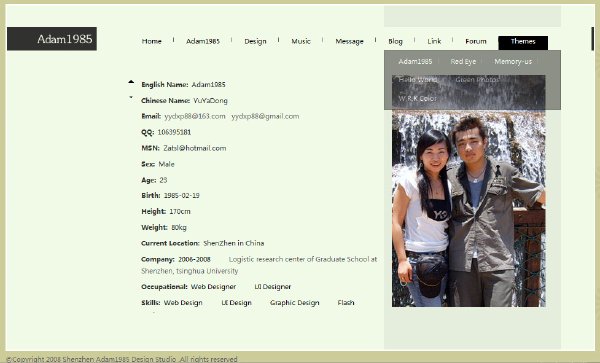Screen dimensions: 600x363
Task: Select the highlighted Themes tab
Action: [x=523, y=42]
